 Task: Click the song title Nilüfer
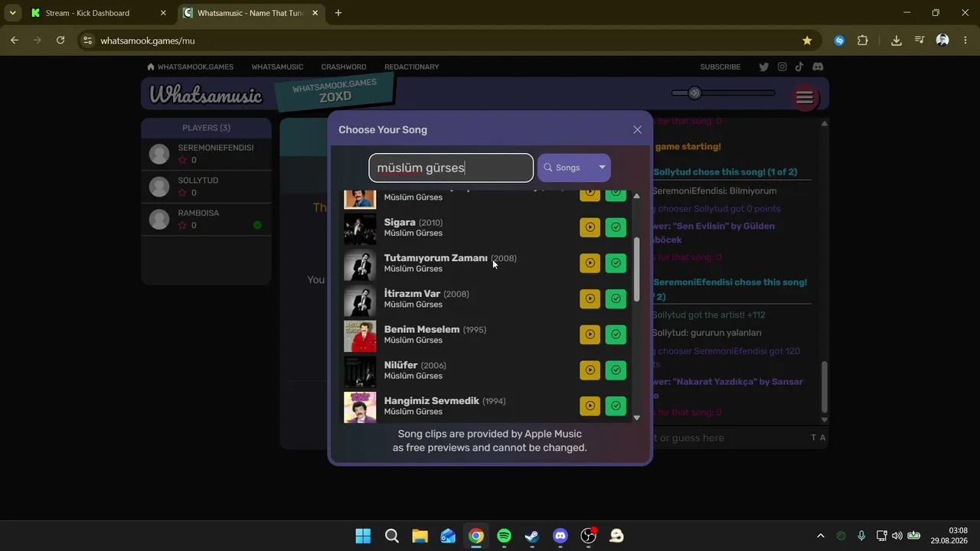pos(401,365)
